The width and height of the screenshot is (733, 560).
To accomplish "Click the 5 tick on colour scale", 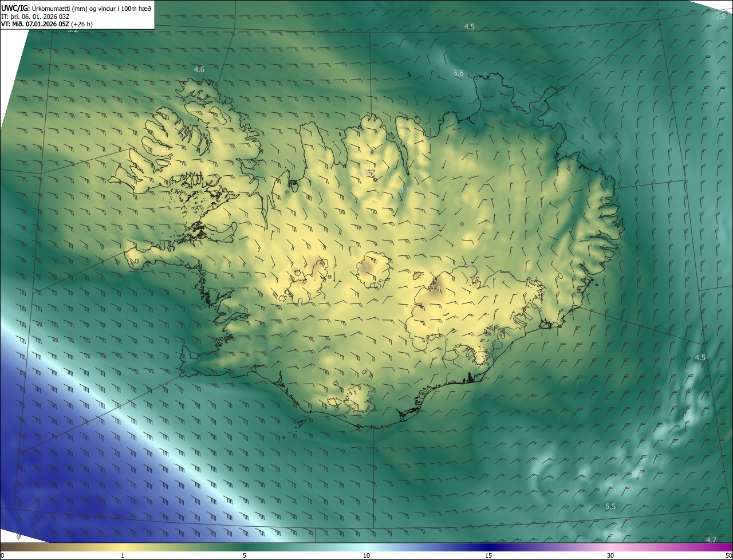I will (245, 555).
